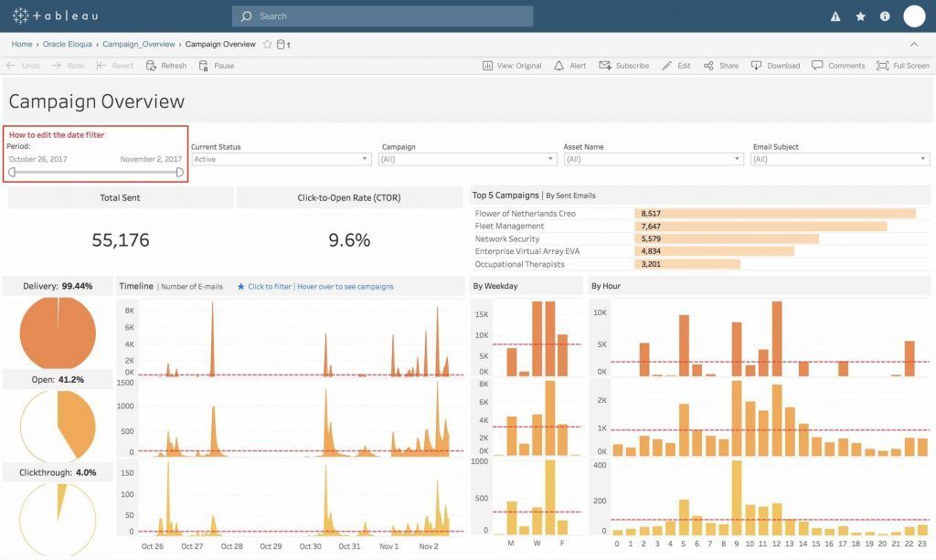Refresh the dashboard data
The height and width of the screenshot is (560, 936).
(166, 66)
